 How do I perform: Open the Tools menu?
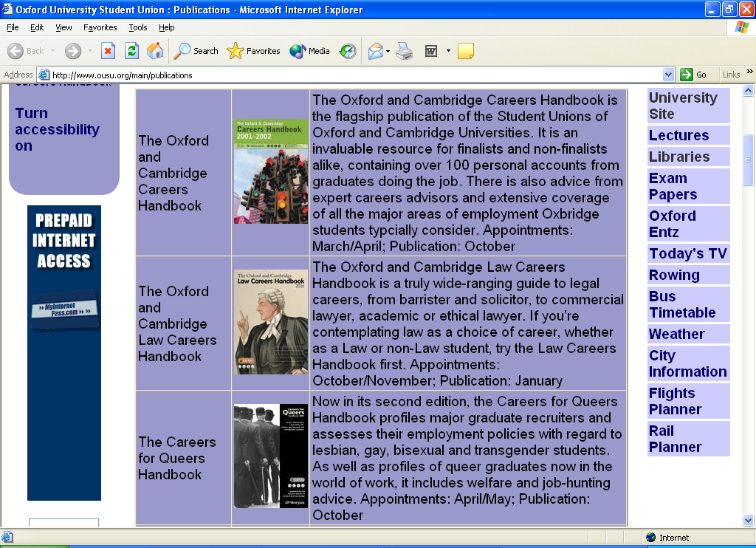[x=137, y=27]
